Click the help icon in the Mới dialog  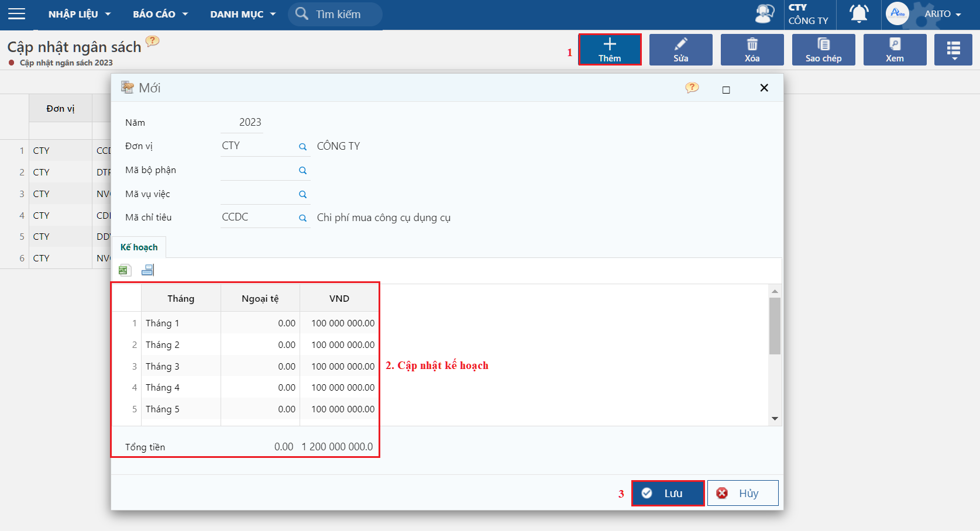tap(692, 88)
